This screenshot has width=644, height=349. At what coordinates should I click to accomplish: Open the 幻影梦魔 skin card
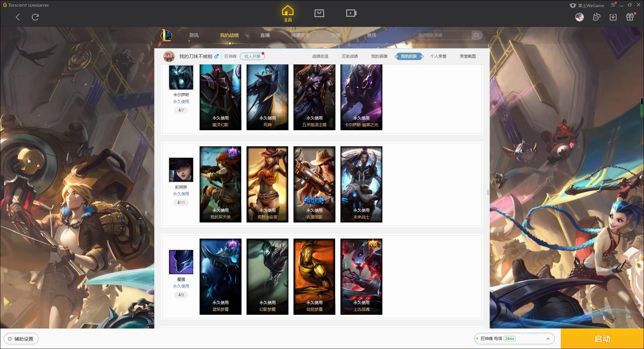click(267, 277)
